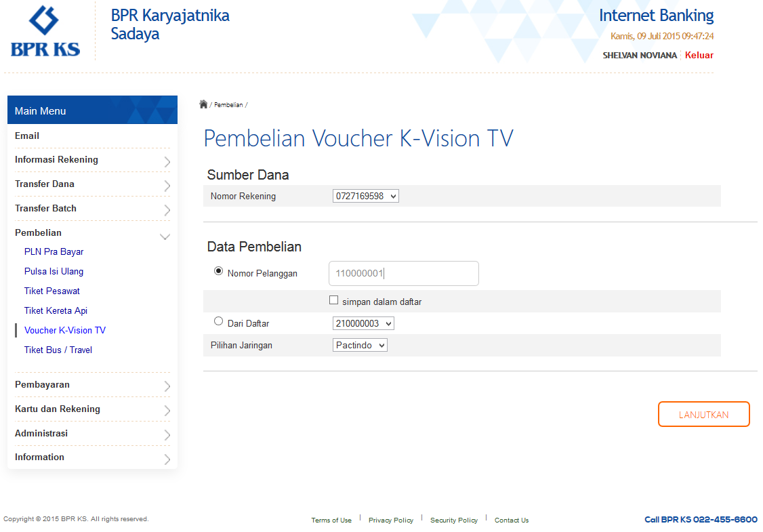
Task: Click the Keluar logout link
Action: (699, 55)
